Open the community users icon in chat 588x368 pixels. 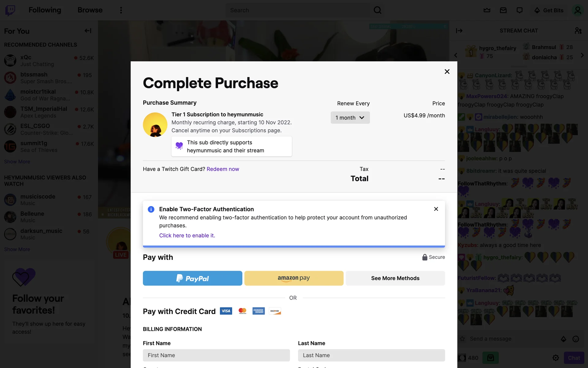(x=578, y=31)
